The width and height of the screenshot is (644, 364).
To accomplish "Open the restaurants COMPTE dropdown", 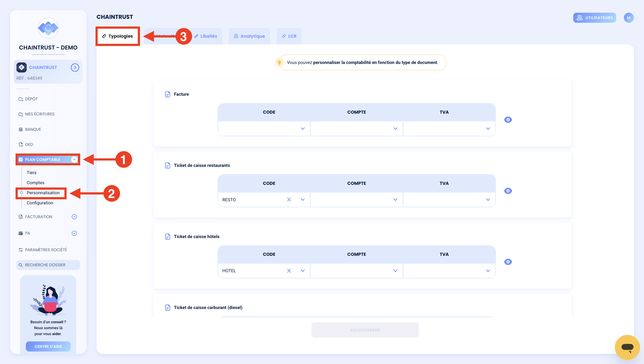I will (x=357, y=200).
